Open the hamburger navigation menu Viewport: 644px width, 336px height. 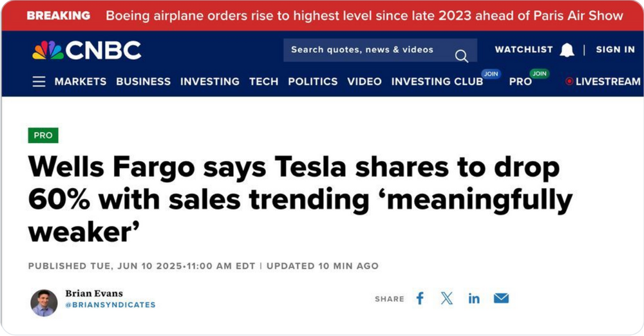(x=39, y=82)
